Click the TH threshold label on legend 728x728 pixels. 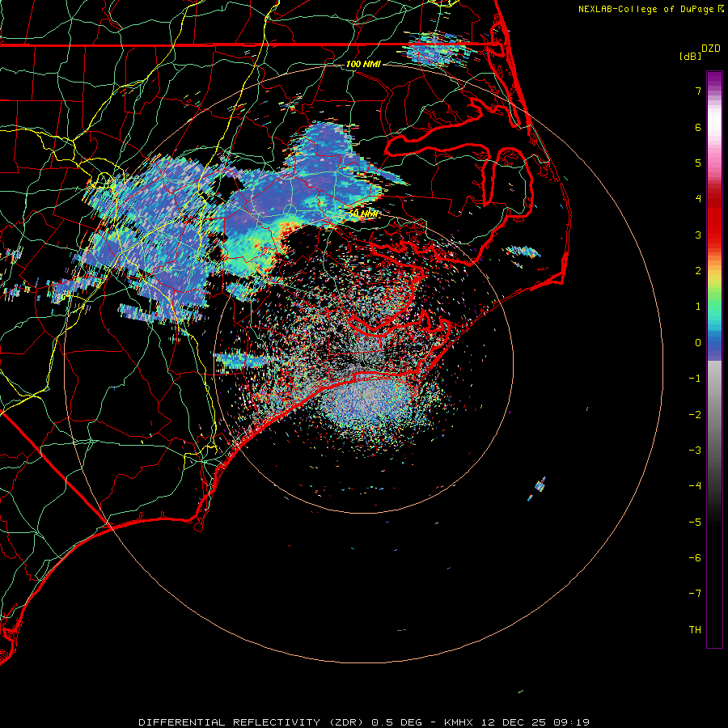click(x=695, y=630)
